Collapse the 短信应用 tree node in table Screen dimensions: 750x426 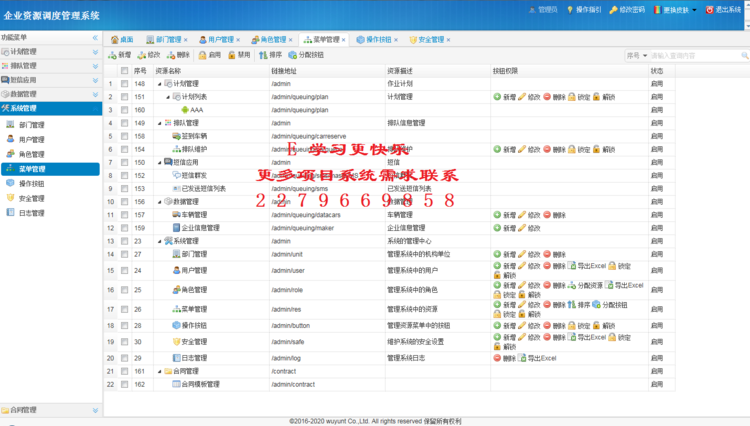coord(160,163)
